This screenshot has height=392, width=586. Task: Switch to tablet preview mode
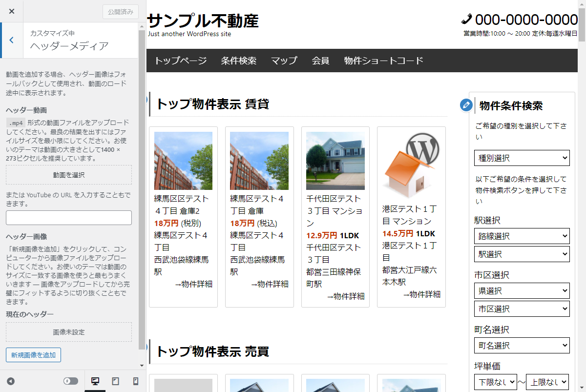pyautogui.click(x=116, y=381)
